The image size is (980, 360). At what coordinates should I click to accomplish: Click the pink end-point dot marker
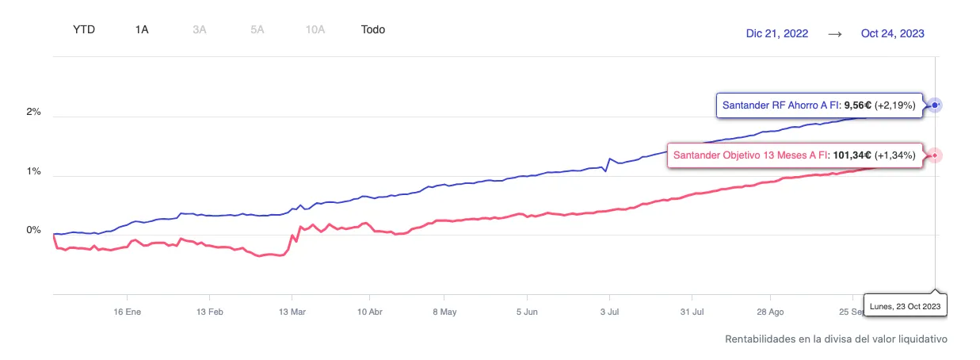point(936,155)
